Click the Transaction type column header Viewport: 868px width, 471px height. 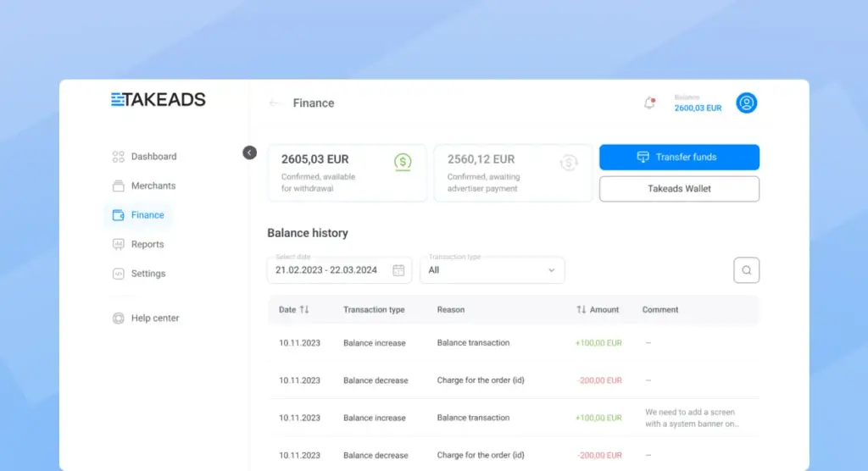coord(374,310)
